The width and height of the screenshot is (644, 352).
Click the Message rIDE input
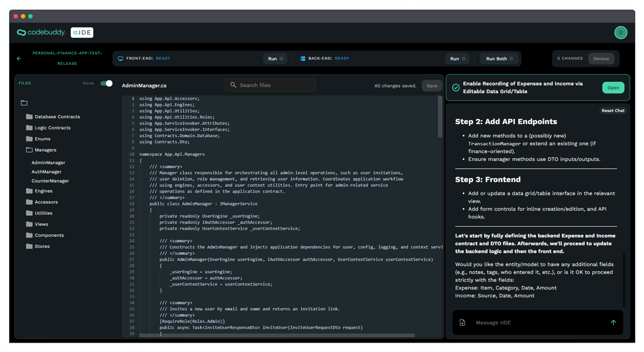[537, 323]
